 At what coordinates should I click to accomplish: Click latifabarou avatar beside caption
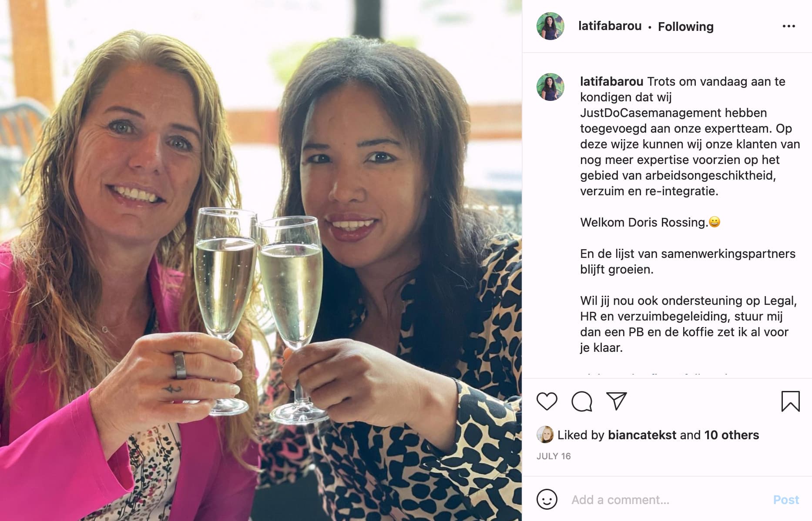pyautogui.click(x=550, y=87)
